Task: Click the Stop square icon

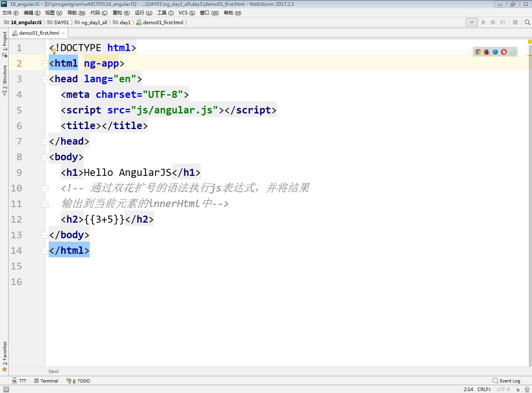Action: tap(515, 22)
